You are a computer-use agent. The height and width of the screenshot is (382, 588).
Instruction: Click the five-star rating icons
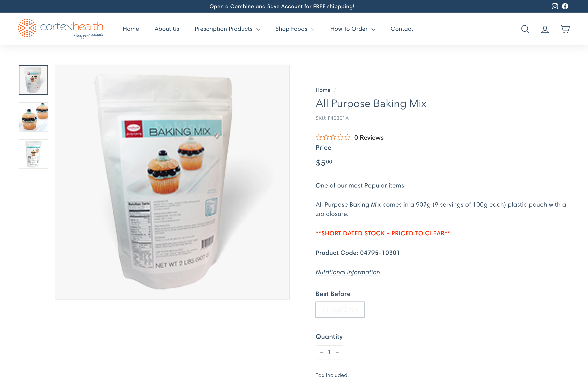point(333,137)
